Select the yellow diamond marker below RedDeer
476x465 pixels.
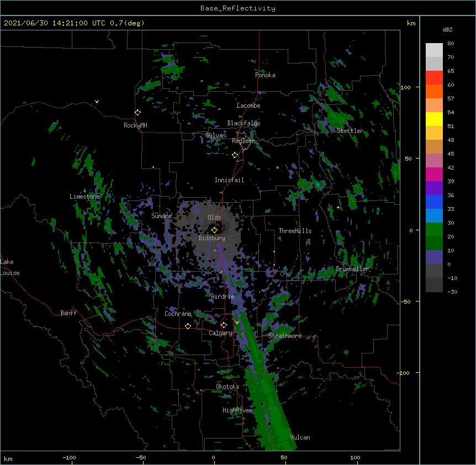point(235,155)
